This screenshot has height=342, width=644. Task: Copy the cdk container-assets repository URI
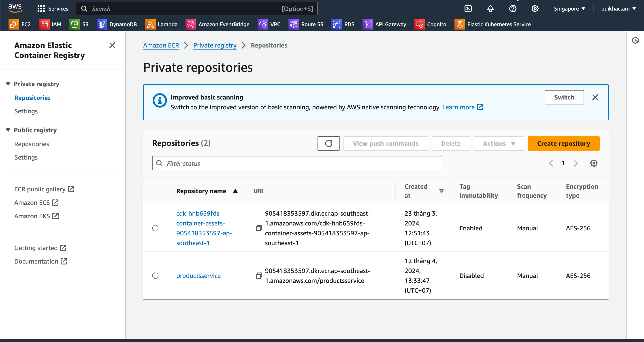pyautogui.click(x=259, y=228)
